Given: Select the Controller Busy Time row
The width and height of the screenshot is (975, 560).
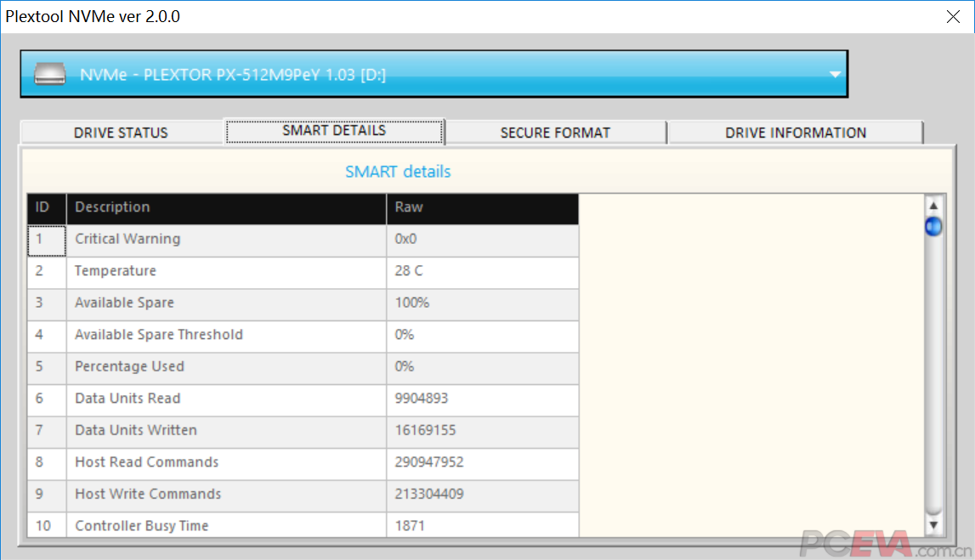Looking at the screenshot, I should coord(303,525).
